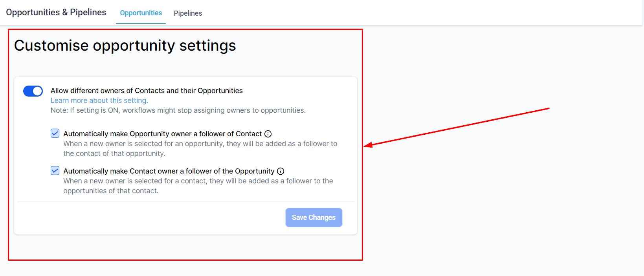644x276 pixels.
Task: Open the Learn more about this setting link
Action: point(99,101)
